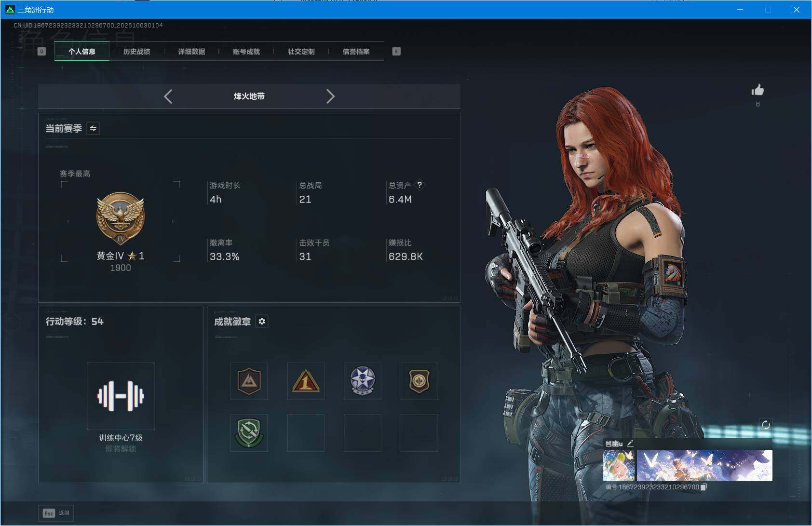Click the 总资产 6.4M value
Viewport: 812px width, 526px height.
tap(400, 199)
